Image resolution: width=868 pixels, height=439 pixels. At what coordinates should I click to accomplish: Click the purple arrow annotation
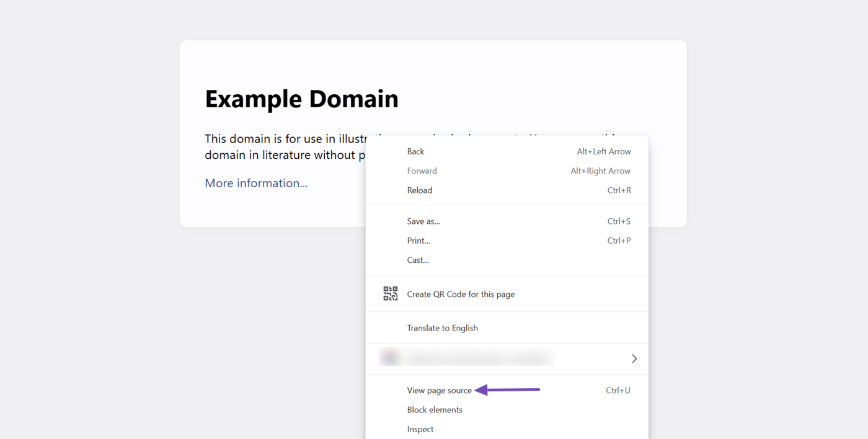507,390
